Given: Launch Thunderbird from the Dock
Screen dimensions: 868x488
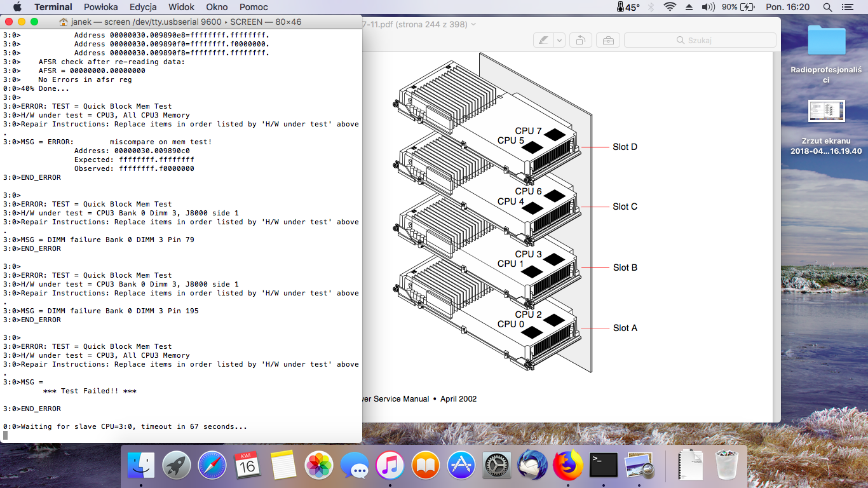Looking at the screenshot, I should 532,466.
